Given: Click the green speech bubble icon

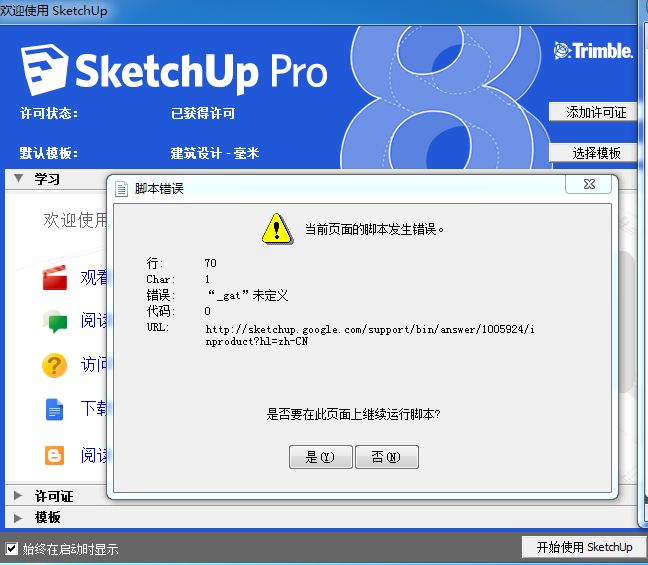Looking at the screenshot, I should tap(55, 321).
